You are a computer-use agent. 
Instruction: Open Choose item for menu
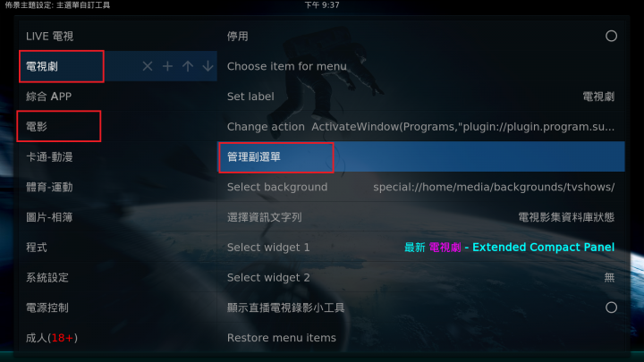tap(420, 66)
